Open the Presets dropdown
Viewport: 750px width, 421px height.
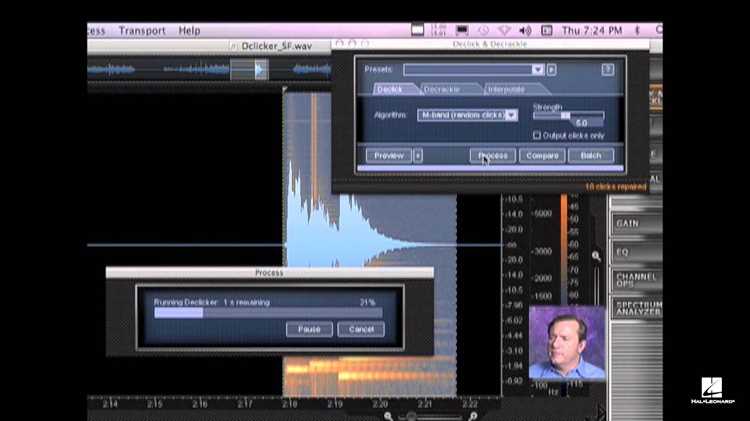point(474,70)
